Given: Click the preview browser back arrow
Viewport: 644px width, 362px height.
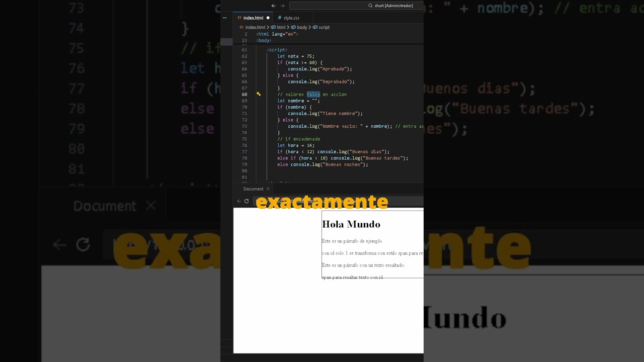Looking at the screenshot, I should [x=239, y=201].
